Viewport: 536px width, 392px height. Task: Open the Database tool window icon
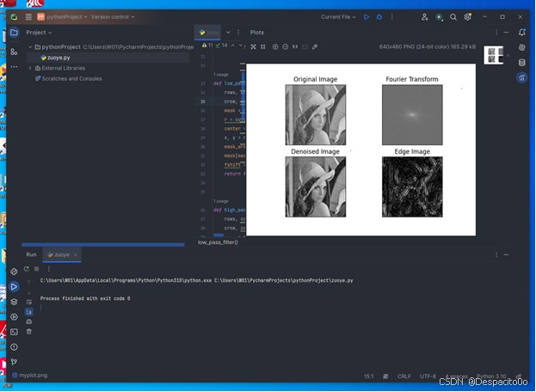[522, 63]
